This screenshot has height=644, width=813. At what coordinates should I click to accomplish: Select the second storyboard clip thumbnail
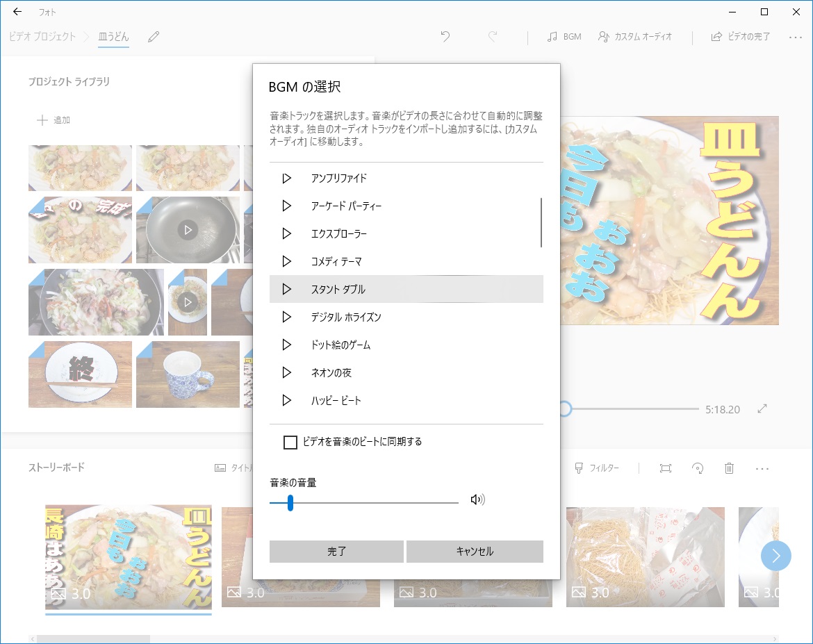tap(301, 557)
